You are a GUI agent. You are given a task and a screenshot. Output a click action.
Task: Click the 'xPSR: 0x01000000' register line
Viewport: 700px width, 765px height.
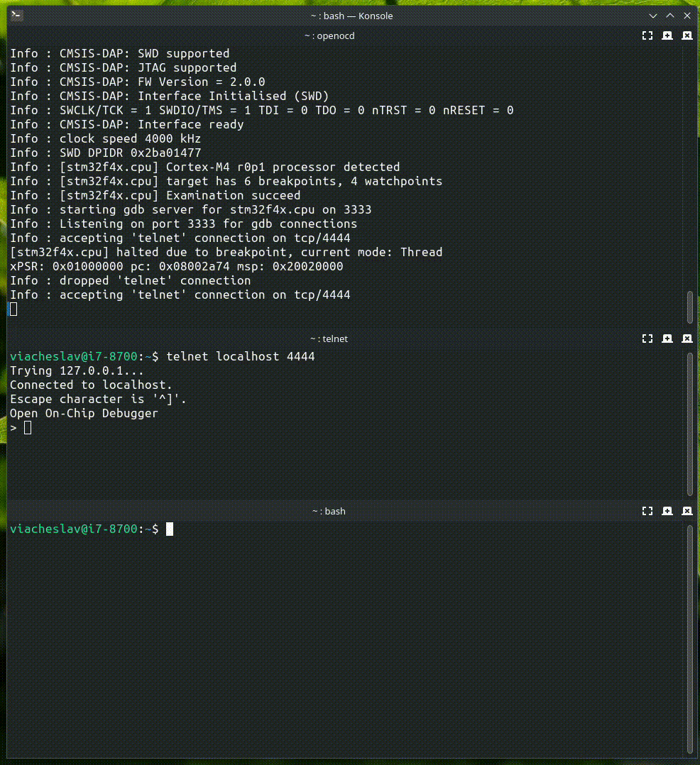pyautogui.click(x=177, y=266)
